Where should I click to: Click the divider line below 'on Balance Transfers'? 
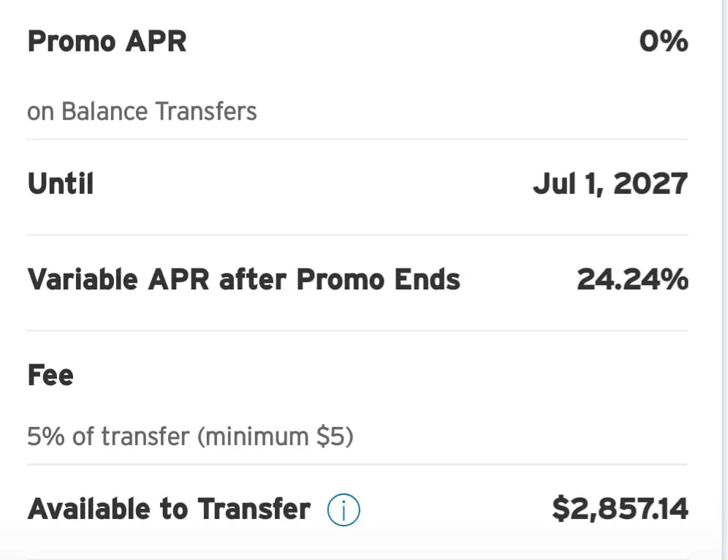pyautogui.click(x=357, y=140)
